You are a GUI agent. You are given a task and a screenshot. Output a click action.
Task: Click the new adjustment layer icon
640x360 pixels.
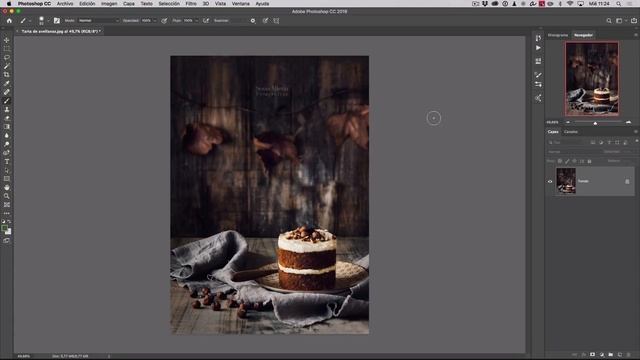tap(602, 355)
